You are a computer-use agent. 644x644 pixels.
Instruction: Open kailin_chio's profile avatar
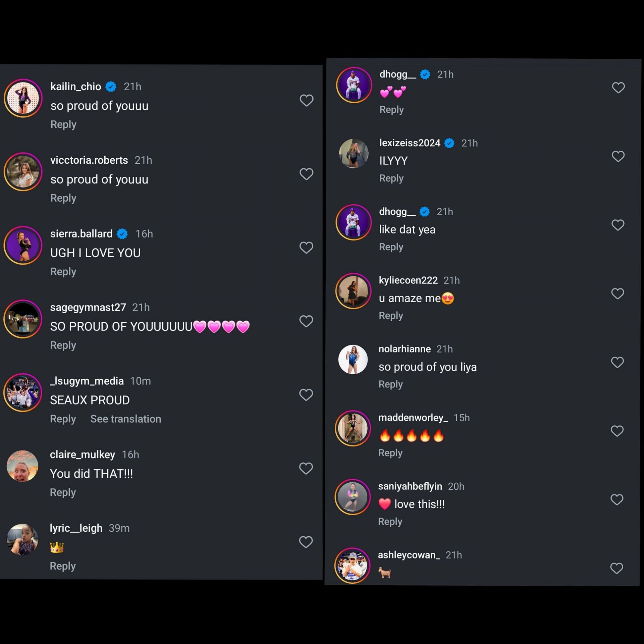23,98
